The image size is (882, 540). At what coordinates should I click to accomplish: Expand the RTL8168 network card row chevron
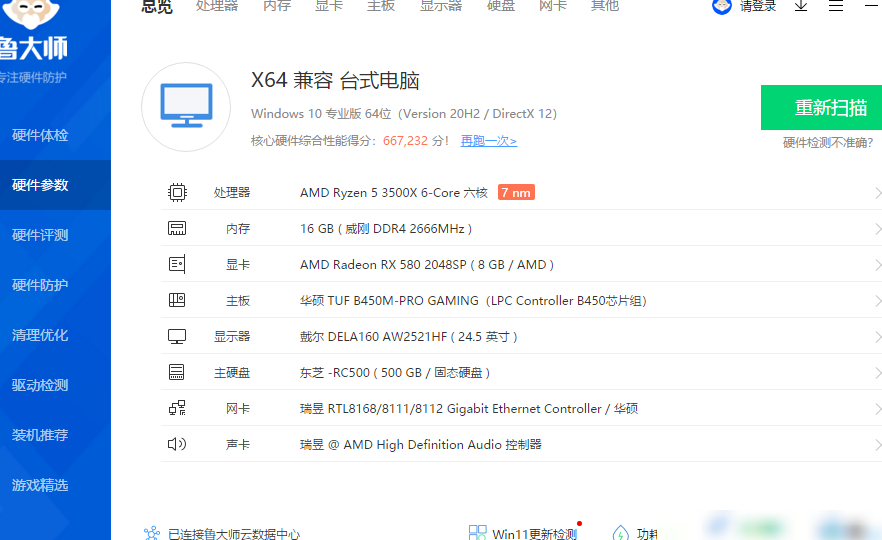point(878,409)
